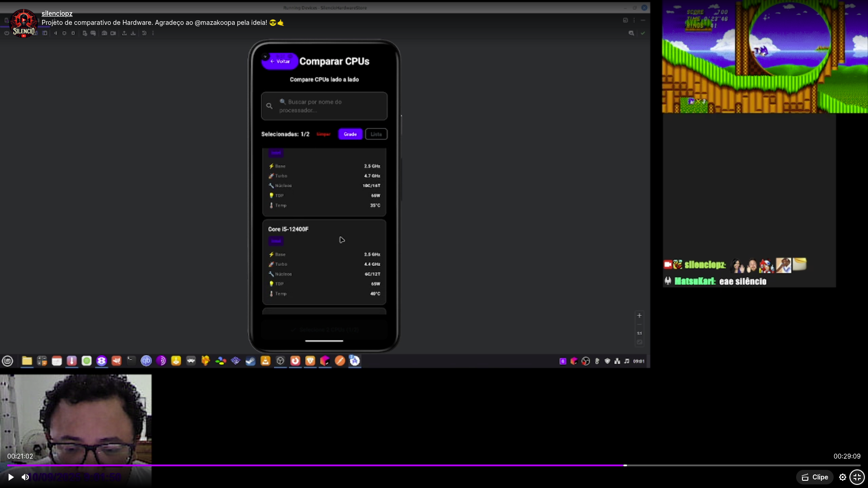Viewport: 868px width, 488px height.
Task: Mute the video volume
Action: (x=25, y=477)
